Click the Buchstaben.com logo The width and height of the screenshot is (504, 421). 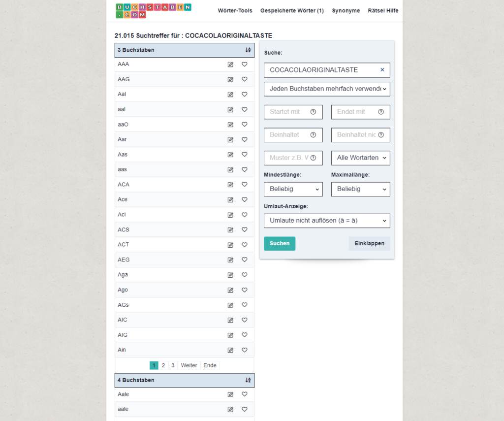(x=154, y=11)
